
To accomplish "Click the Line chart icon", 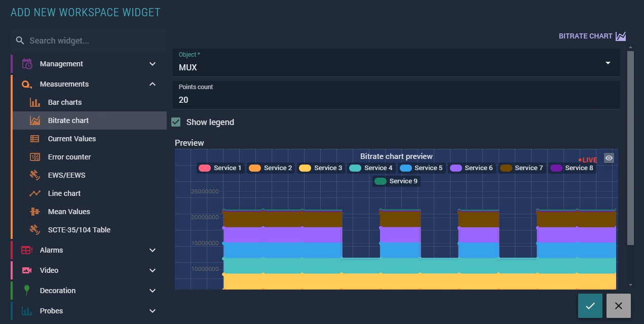I will point(34,193).
